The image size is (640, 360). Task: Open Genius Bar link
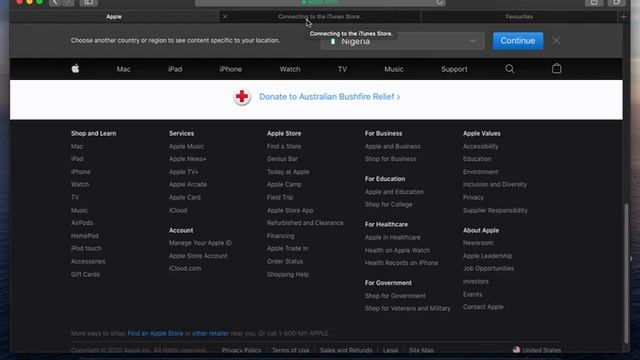tap(282, 159)
